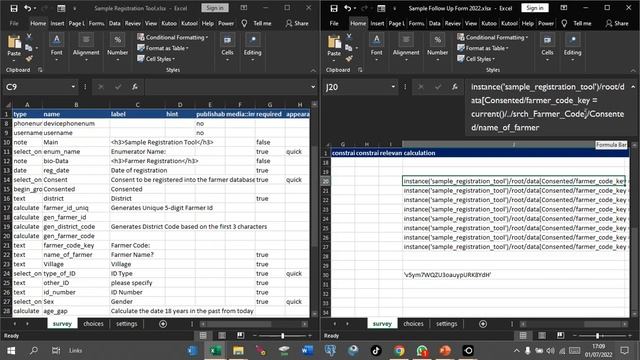This screenshot has height=360, width=640.
Task: Open Alignment group in Registration Tool window
Action: (86, 47)
